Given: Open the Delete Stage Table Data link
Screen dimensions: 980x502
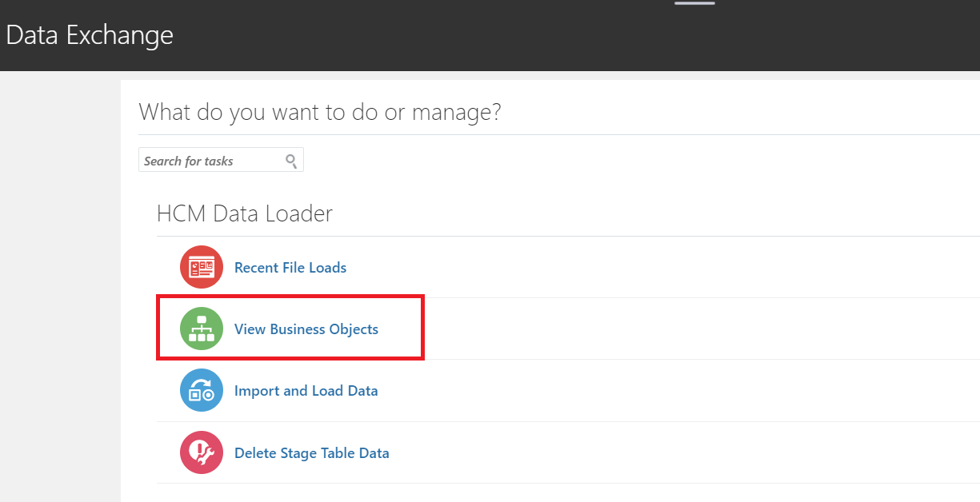Looking at the screenshot, I should (312, 453).
